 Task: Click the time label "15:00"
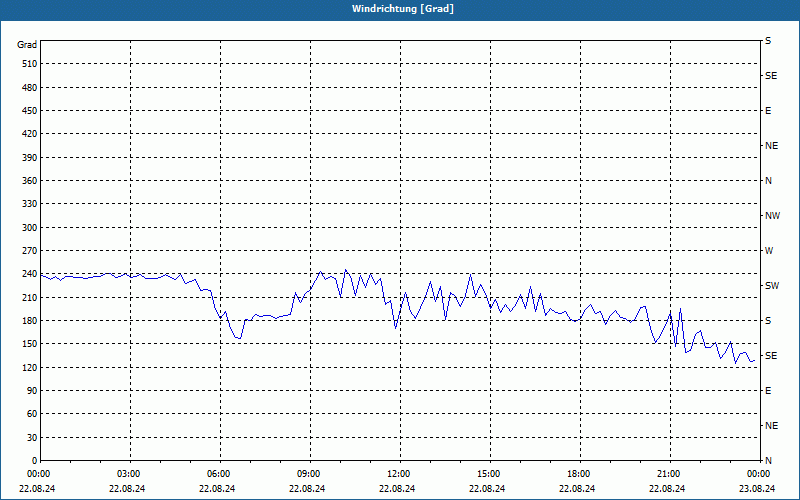[489, 474]
